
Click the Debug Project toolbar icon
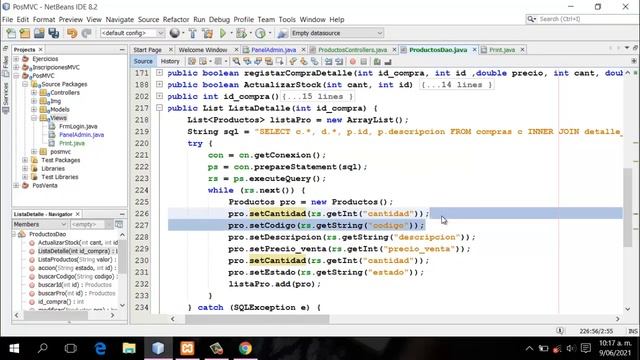[x=241, y=33]
